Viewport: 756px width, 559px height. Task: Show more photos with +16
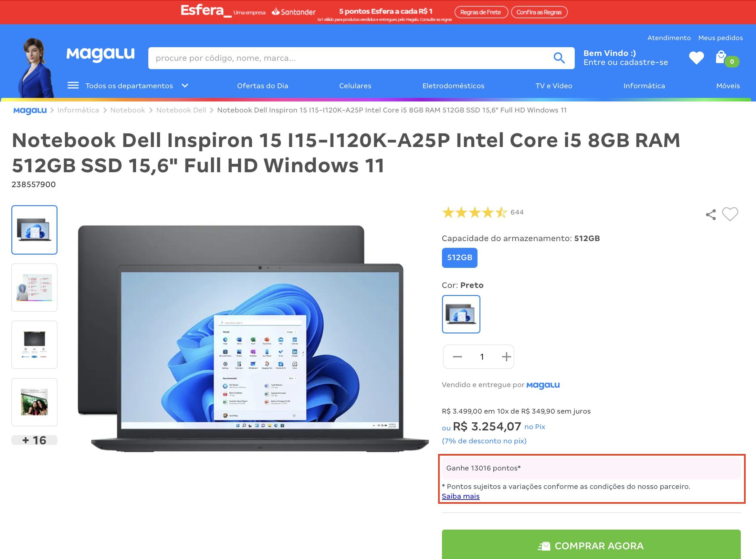tap(35, 440)
